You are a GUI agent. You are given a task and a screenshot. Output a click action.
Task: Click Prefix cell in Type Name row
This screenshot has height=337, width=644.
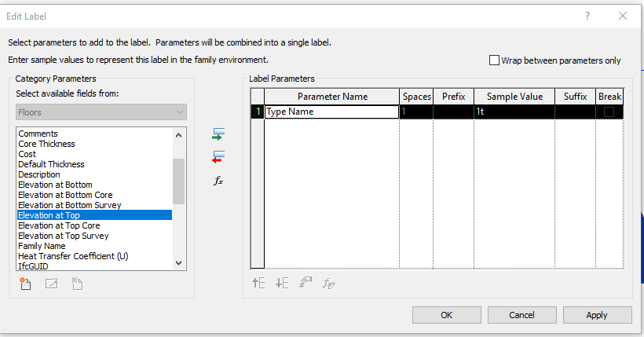[x=453, y=112]
